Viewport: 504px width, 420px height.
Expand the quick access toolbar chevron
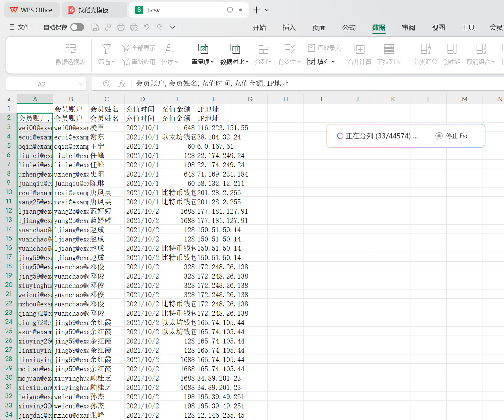click(173, 27)
